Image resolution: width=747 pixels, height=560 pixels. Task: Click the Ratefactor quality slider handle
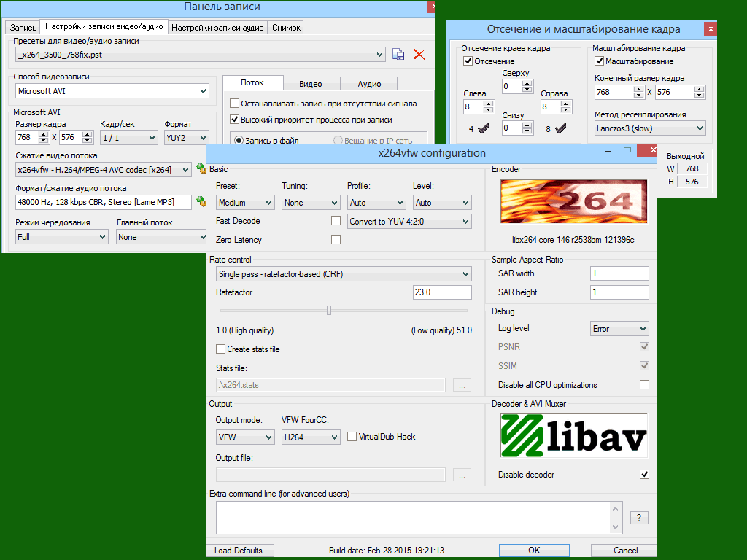coord(329,310)
